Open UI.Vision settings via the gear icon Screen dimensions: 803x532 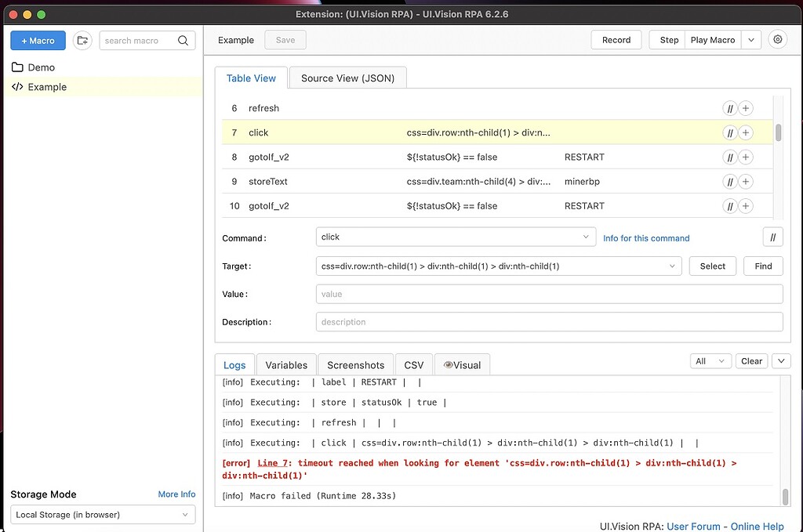click(779, 40)
